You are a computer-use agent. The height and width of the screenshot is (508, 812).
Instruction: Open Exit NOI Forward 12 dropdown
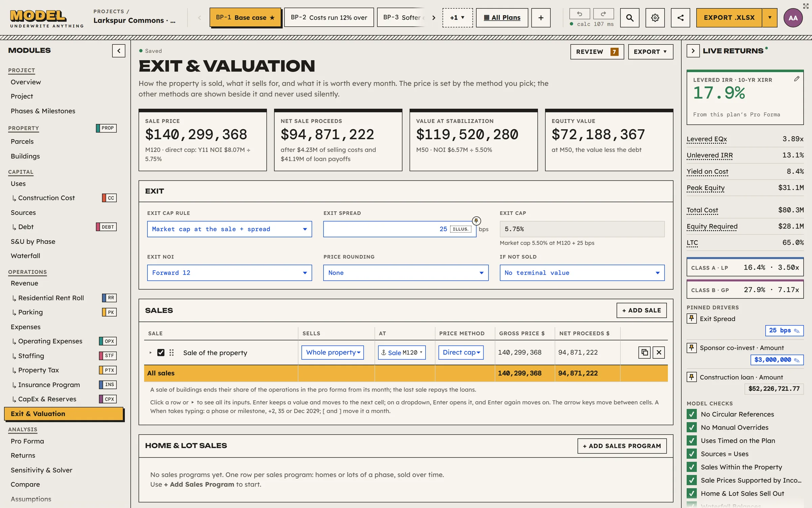(229, 273)
